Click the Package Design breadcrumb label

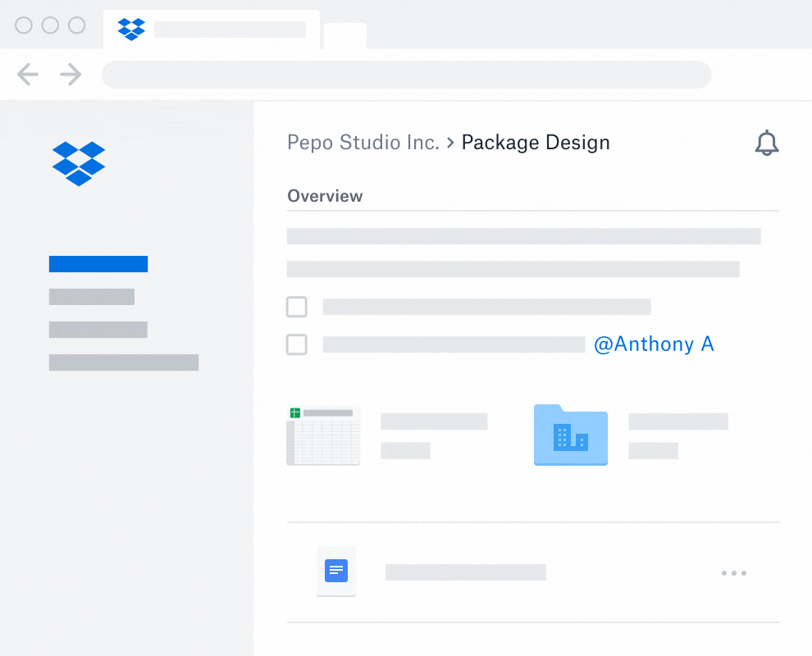point(536,142)
